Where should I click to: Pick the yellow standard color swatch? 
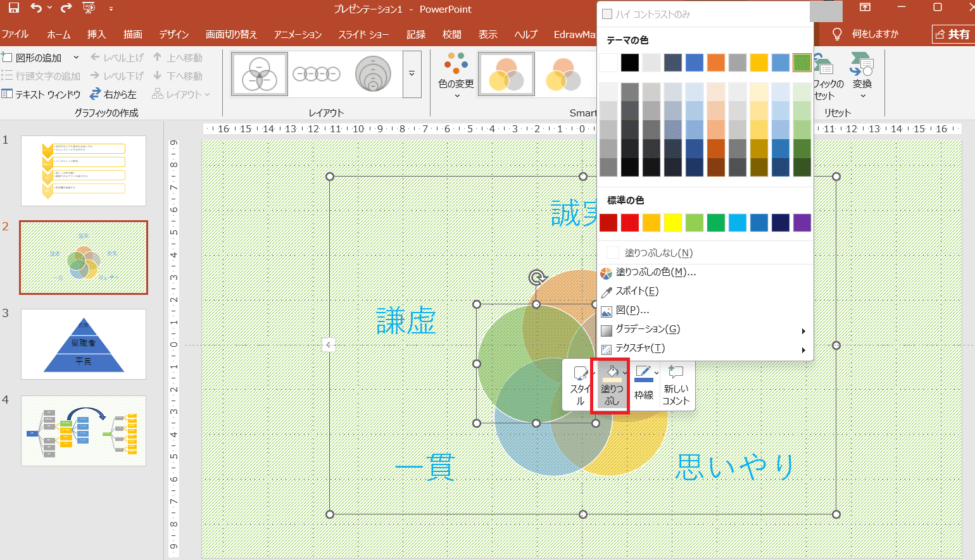click(673, 223)
